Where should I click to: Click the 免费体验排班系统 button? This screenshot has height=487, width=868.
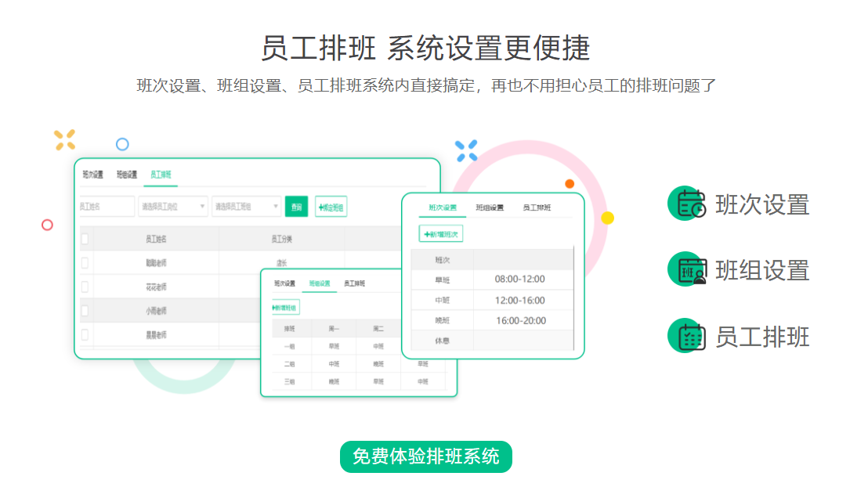(425, 456)
